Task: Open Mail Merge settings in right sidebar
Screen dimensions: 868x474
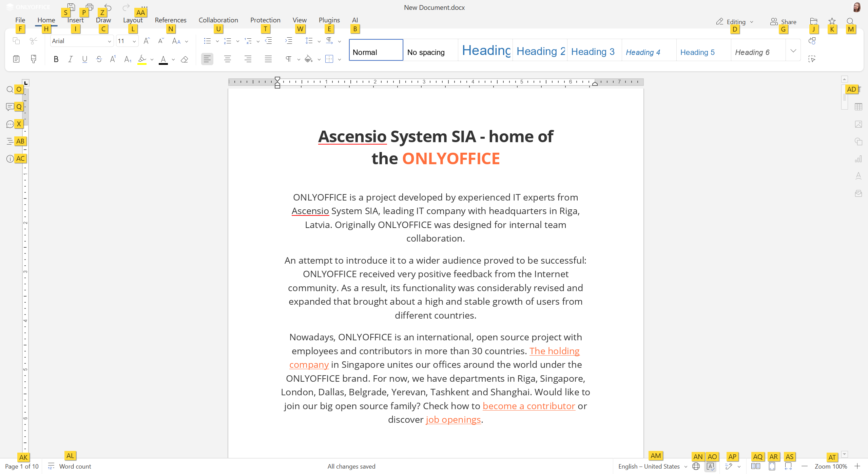Action: (x=858, y=193)
